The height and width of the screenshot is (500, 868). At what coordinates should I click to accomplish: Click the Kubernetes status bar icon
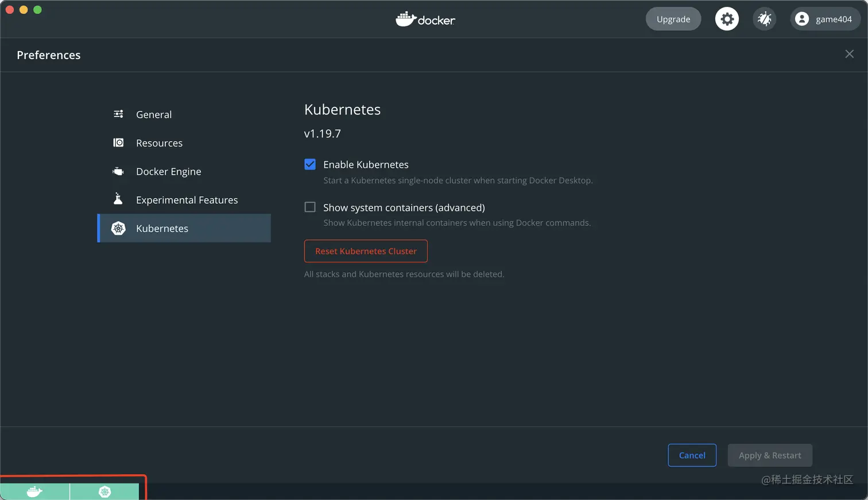[104, 491]
